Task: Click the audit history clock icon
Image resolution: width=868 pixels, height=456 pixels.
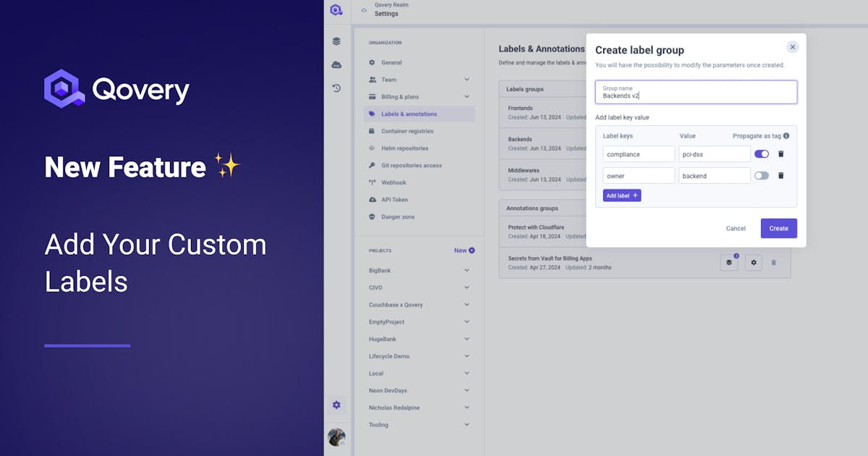Action: pyautogui.click(x=336, y=86)
